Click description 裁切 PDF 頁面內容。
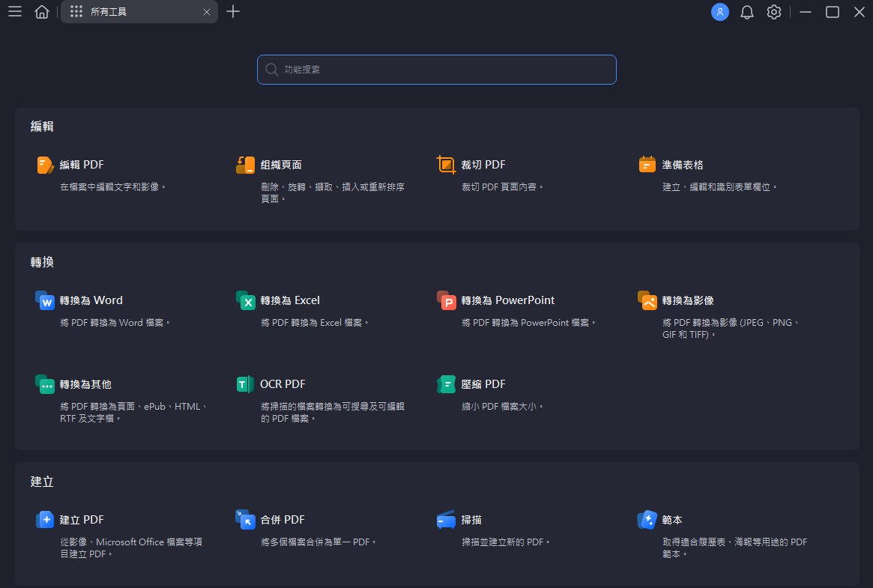Screen dimensions: 873x588 pos(502,187)
